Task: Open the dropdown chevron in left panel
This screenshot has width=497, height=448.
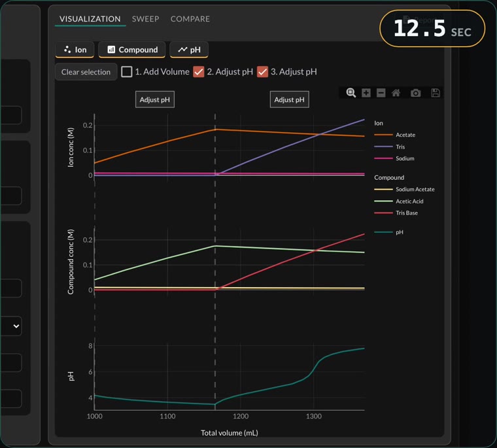Action: coord(16,326)
